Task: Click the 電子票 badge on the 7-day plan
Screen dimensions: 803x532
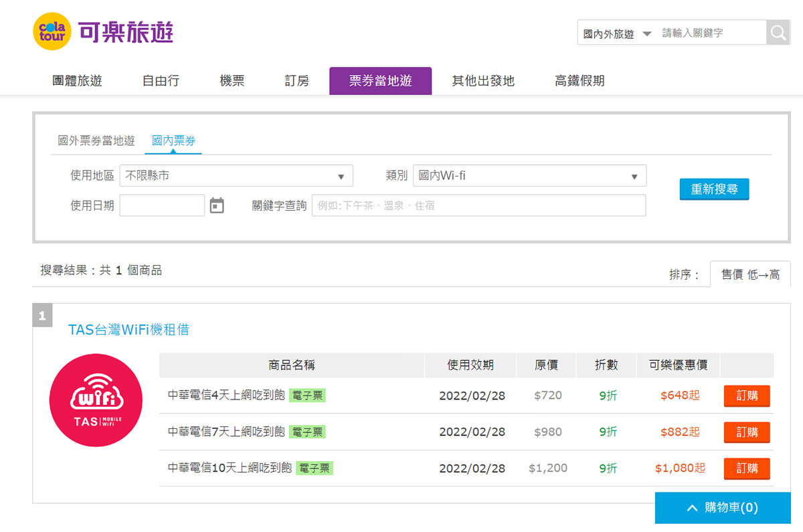Action: (x=306, y=432)
